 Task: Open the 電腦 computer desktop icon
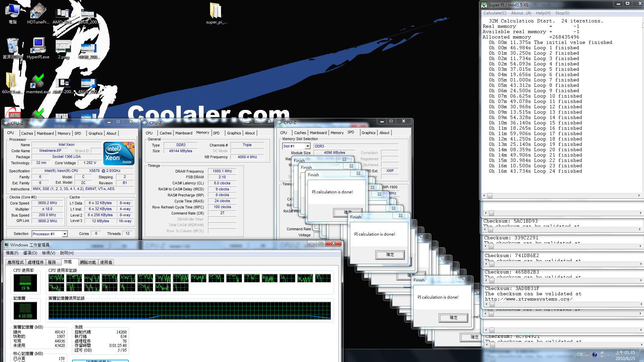(13, 13)
